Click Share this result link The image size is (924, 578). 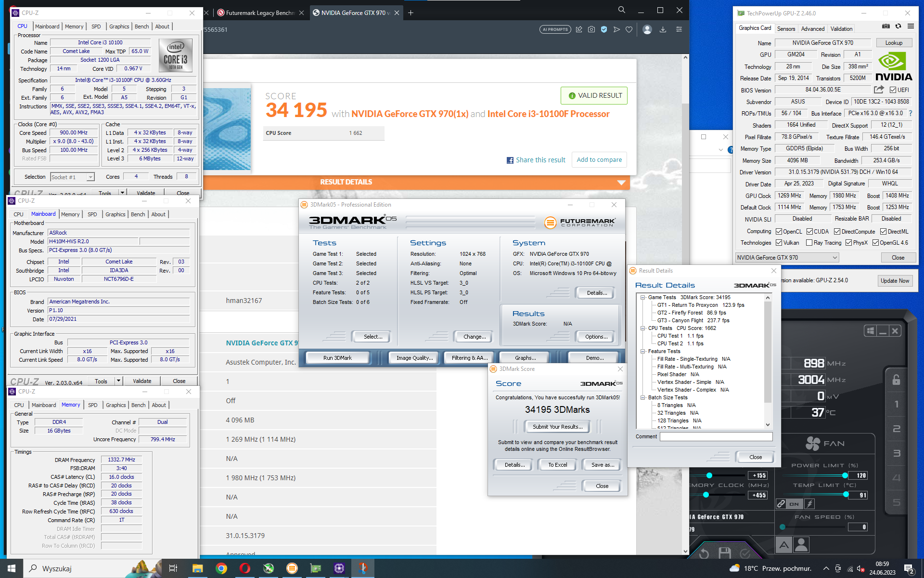point(536,160)
